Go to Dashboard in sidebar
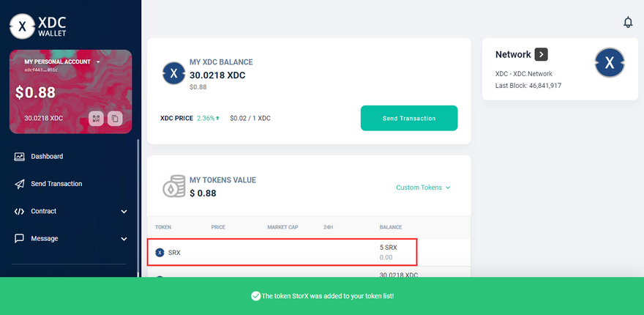Image resolution: width=644 pixels, height=315 pixels. 47,157
